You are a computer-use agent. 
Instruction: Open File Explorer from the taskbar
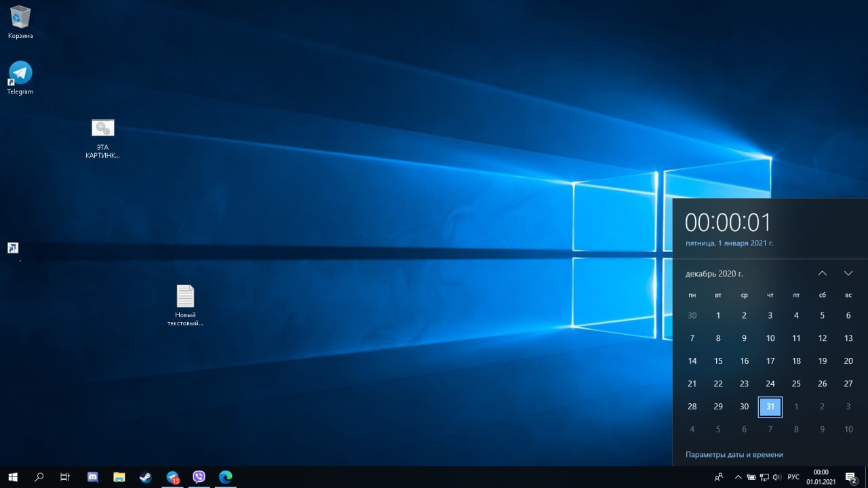(119, 477)
